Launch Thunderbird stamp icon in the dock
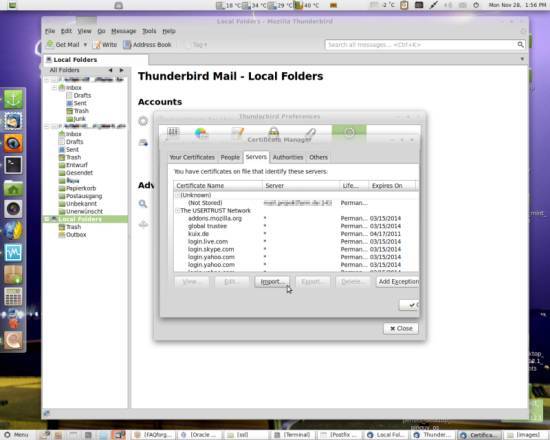The image size is (550, 440). pos(13,121)
